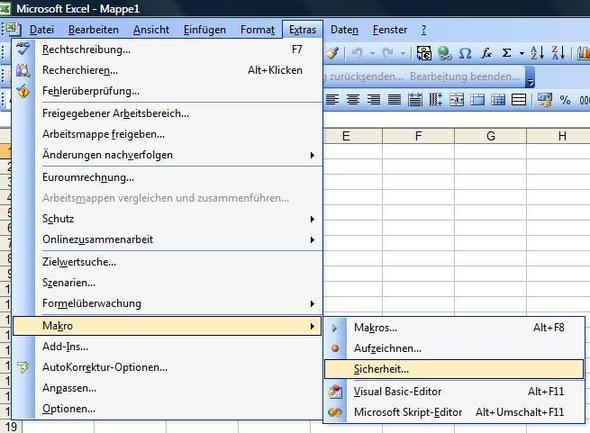The height and width of the screenshot is (433, 590).
Task: Open the Bearbeiten menu
Action: [93, 29]
